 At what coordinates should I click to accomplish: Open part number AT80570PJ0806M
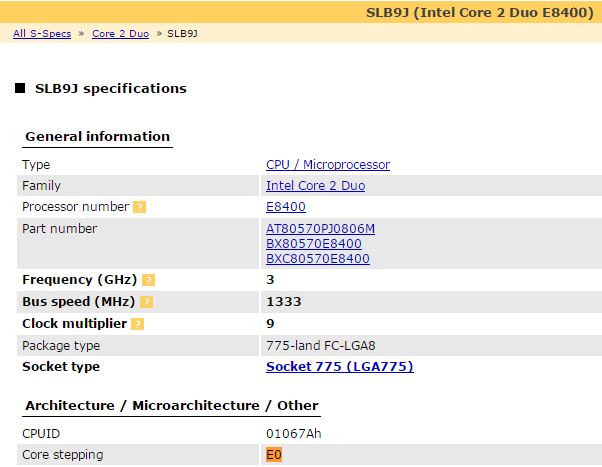[320, 229]
